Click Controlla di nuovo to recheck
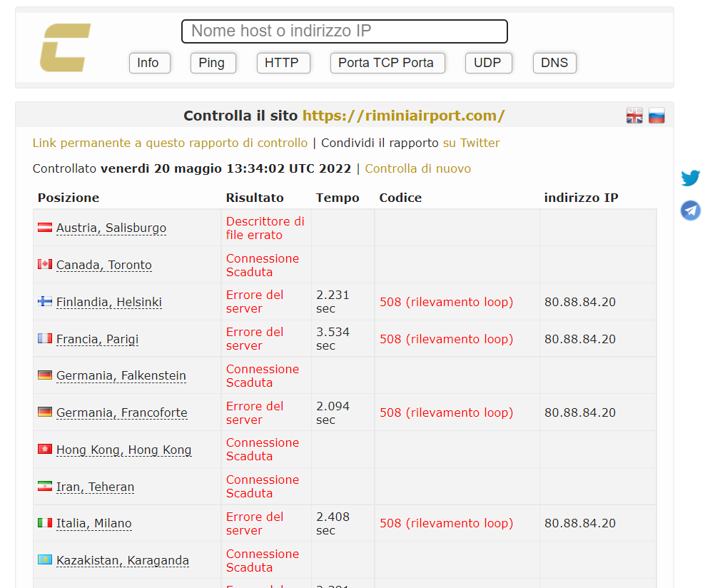This screenshot has width=710, height=588. pos(417,168)
